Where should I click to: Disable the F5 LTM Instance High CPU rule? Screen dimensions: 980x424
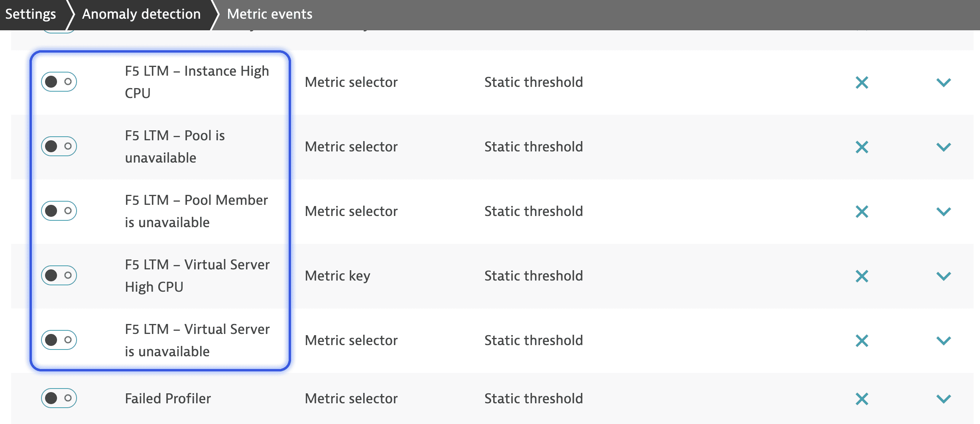click(x=59, y=82)
